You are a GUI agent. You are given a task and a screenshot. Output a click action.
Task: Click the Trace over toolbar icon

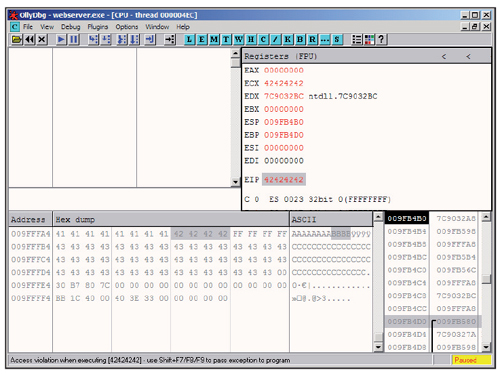point(134,40)
